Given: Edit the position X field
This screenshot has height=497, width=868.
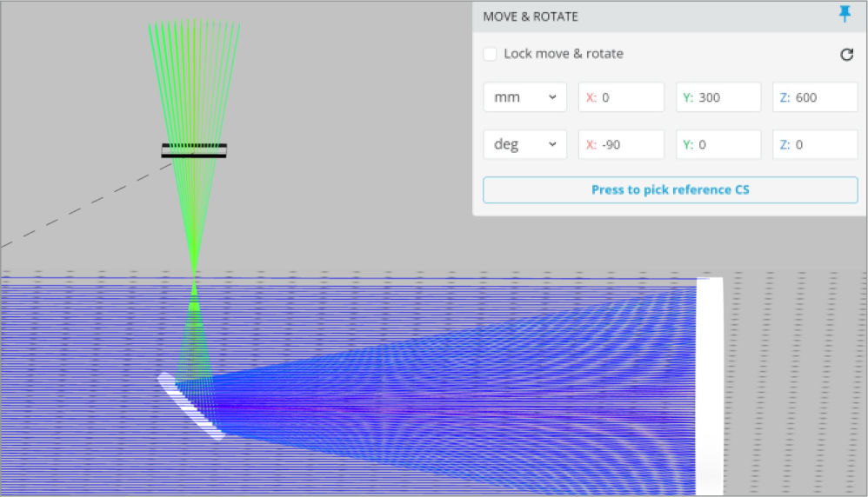Looking at the screenshot, I should (x=621, y=97).
